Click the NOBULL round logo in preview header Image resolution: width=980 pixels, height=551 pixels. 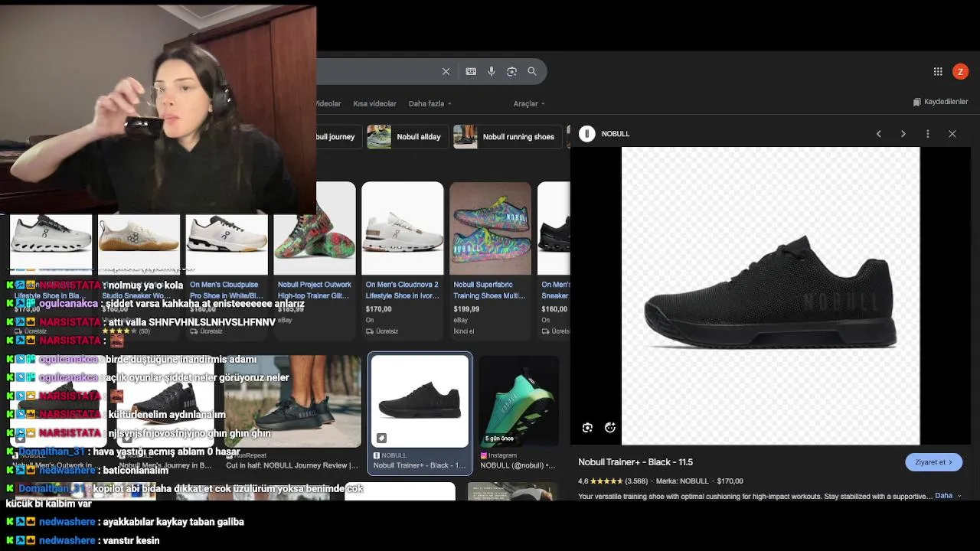(587, 134)
